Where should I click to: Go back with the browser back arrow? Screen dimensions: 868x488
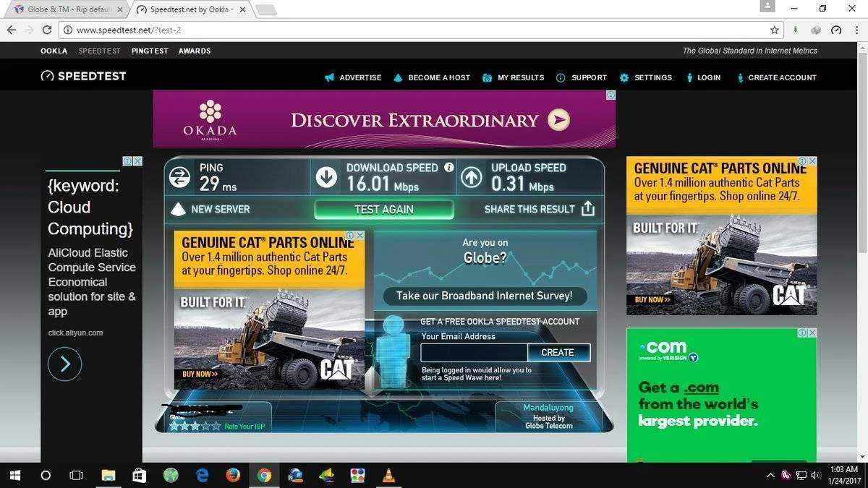coord(12,30)
